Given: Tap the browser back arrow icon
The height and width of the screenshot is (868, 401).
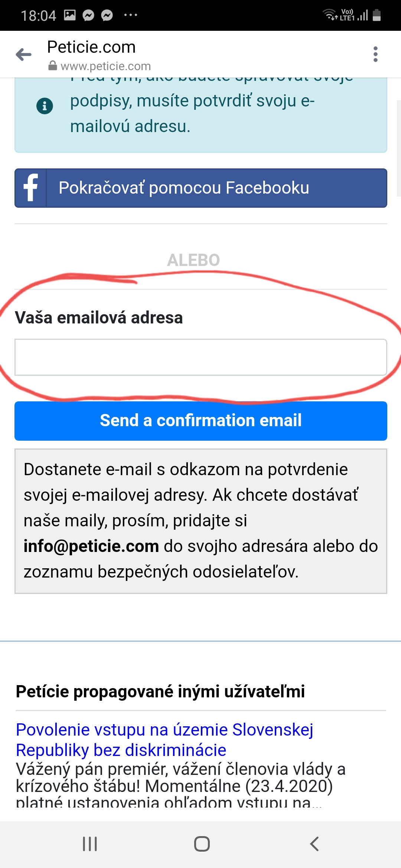Looking at the screenshot, I should point(24,55).
